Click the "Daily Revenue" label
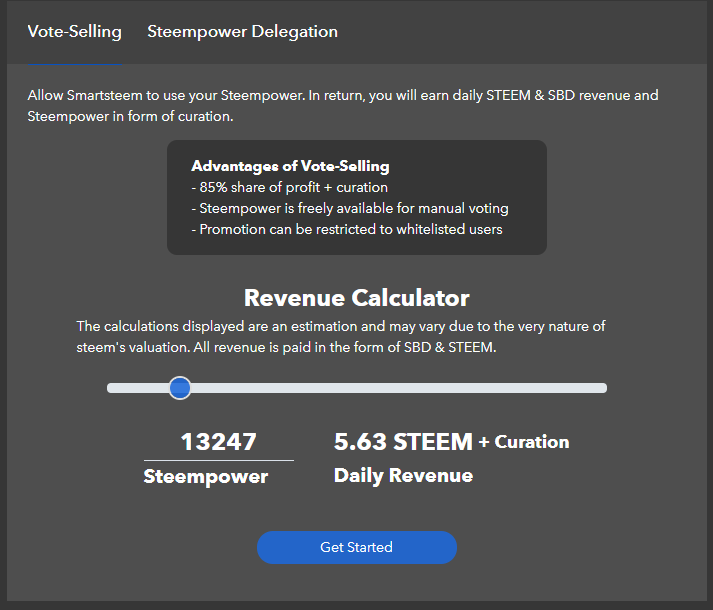This screenshot has height=610, width=713. point(403,476)
